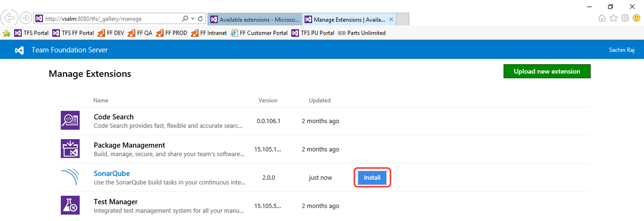644x221 pixels.
Task: Open FF Customer Portal bookmark
Action: (x=259, y=33)
